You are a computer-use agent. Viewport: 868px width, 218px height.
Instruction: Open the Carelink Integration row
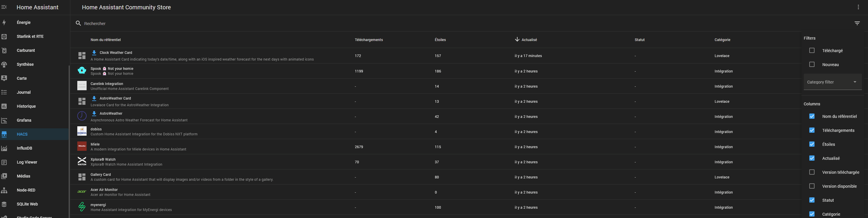click(x=435, y=86)
